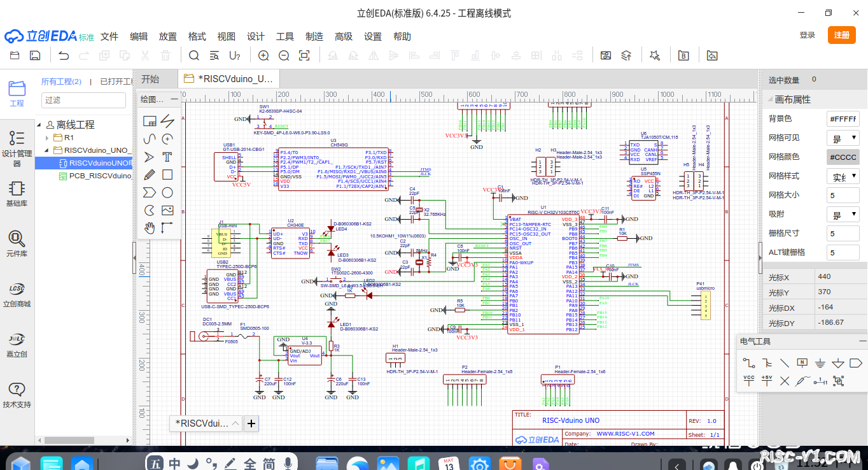Open the snap dropdown
The image size is (868, 470).
[843, 214]
